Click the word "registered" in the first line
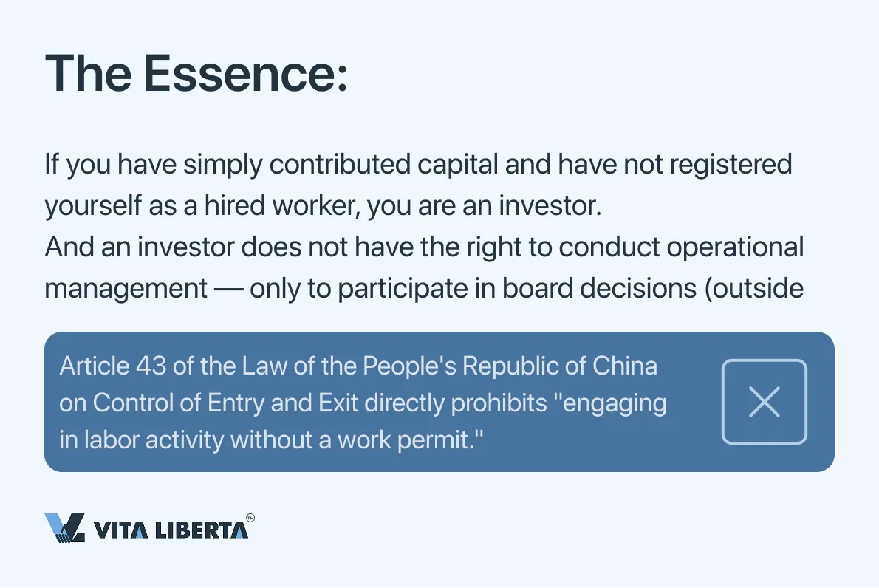The width and height of the screenshot is (879, 588). [x=729, y=164]
